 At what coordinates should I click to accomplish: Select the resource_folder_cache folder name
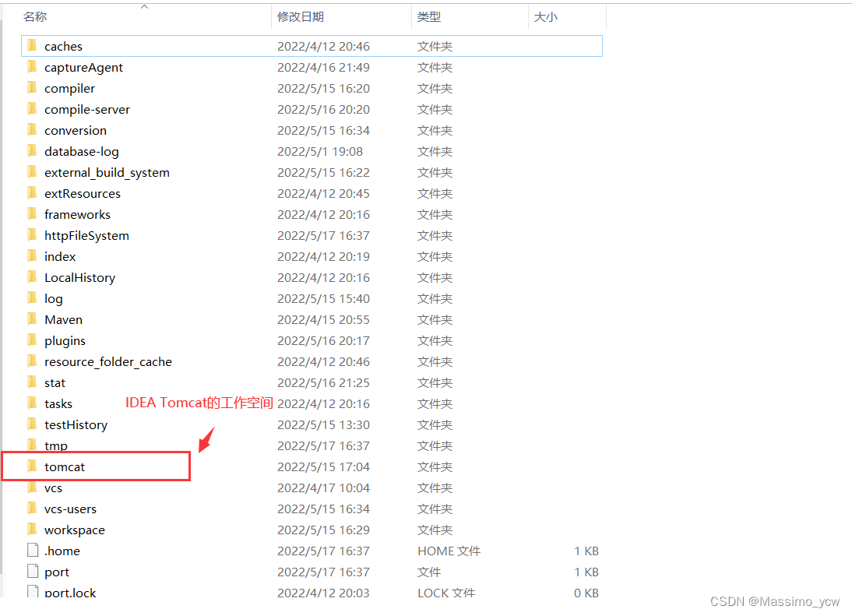pyautogui.click(x=108, y=362)
